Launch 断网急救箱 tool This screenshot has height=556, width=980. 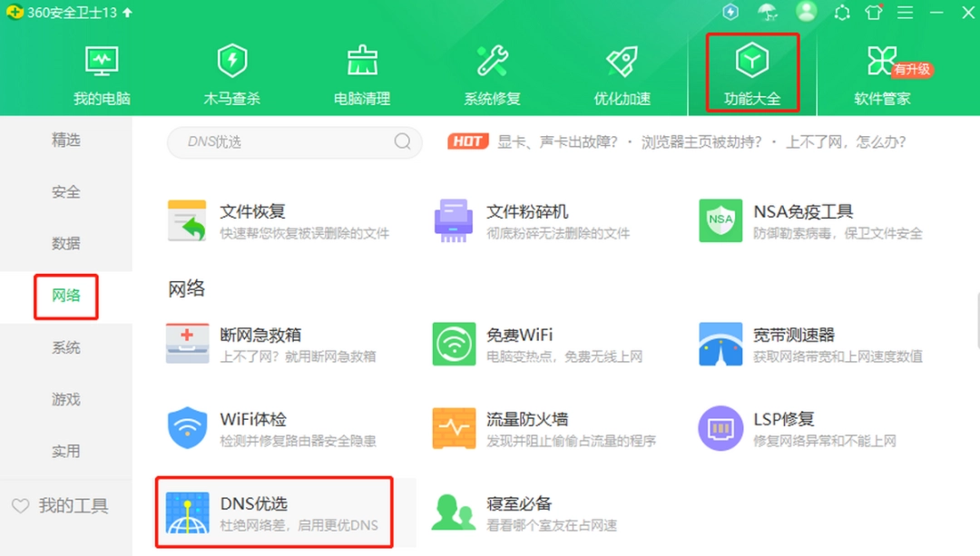click(271, 344)
